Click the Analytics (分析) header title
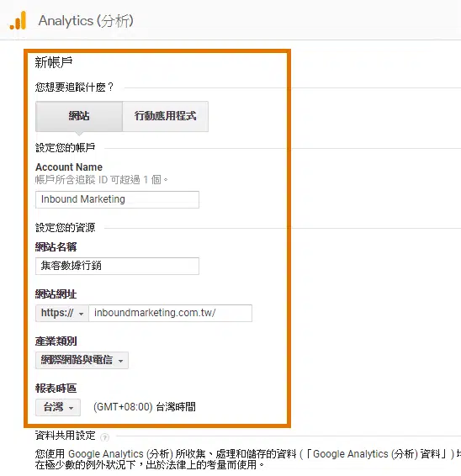The image size is (461, 476). [86, 21]
